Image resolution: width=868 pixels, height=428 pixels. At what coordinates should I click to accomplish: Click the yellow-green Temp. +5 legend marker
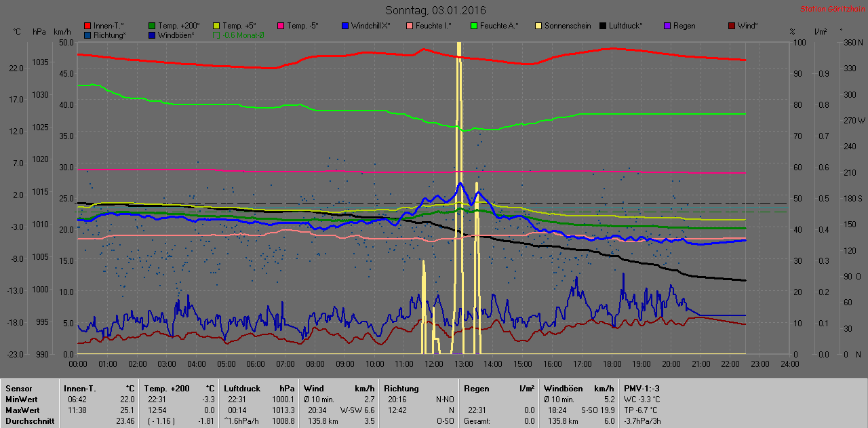(x=217, y=26)
